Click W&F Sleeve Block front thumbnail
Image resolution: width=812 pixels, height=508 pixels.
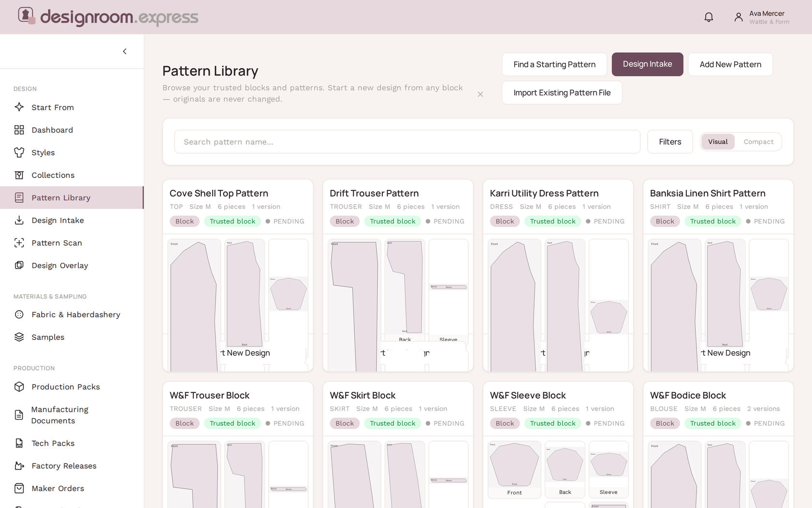pyautogui.click(x=514, y=469)
